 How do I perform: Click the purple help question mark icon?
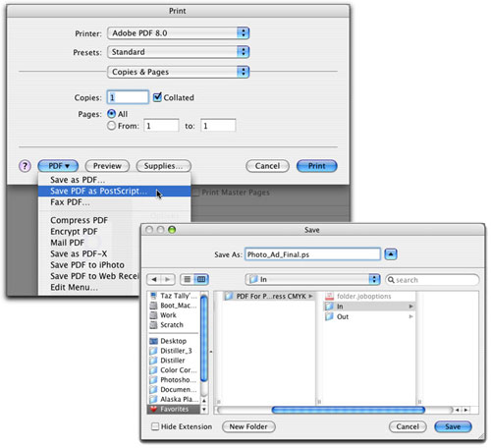[x=25, y=166]
